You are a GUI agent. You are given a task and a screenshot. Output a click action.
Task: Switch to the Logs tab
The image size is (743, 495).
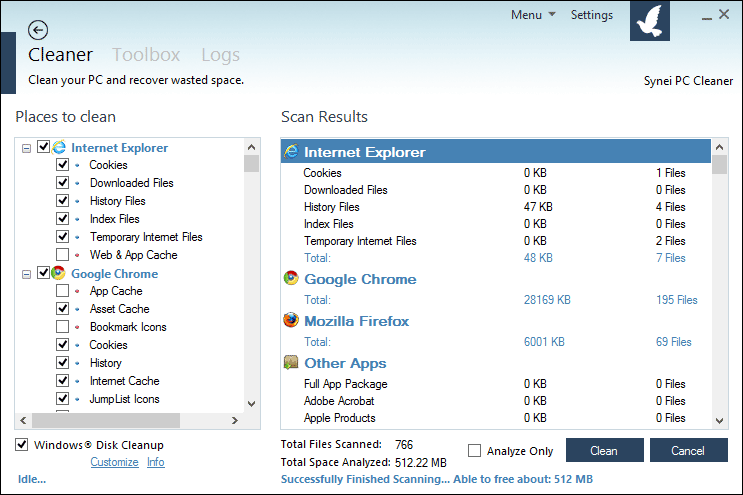pyautogui.click(x=220, y=55)
